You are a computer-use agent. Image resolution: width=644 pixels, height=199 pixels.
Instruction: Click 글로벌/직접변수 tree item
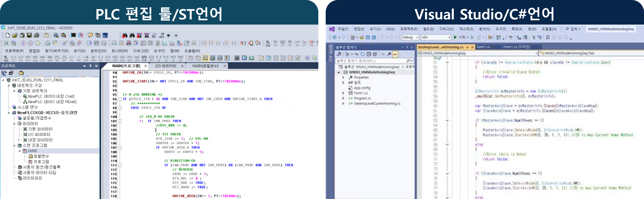click(x=37, y=118)
